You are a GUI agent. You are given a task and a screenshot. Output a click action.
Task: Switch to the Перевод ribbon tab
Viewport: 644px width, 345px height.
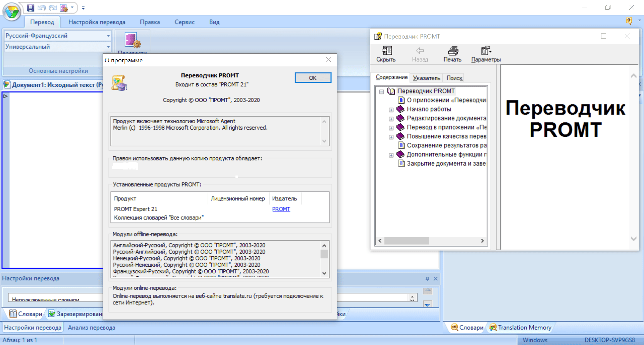42,22
